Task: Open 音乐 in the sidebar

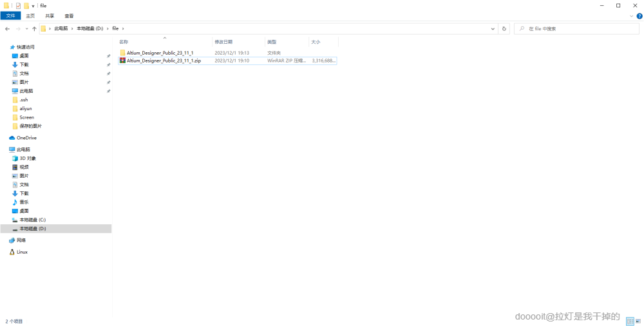Action: click(24, 202)
